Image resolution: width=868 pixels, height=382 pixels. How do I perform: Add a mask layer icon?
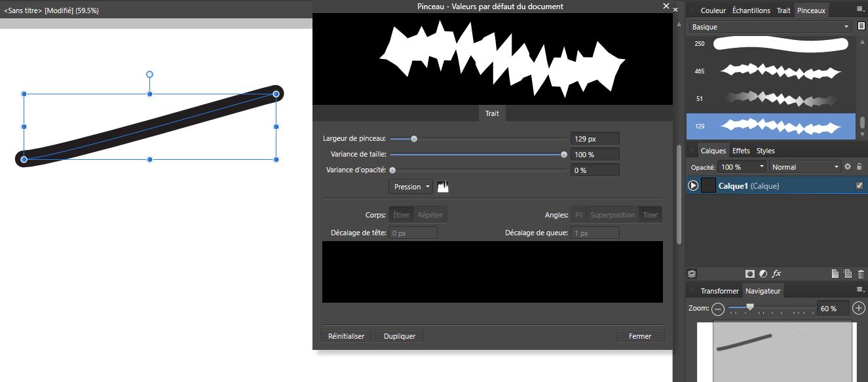pyautogui.click(x=750, y=274)
